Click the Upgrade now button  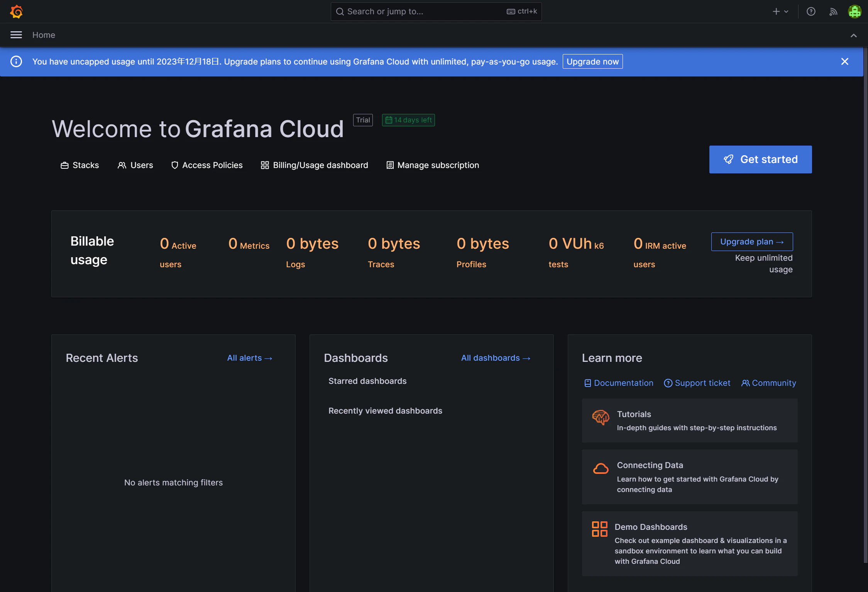592,61
